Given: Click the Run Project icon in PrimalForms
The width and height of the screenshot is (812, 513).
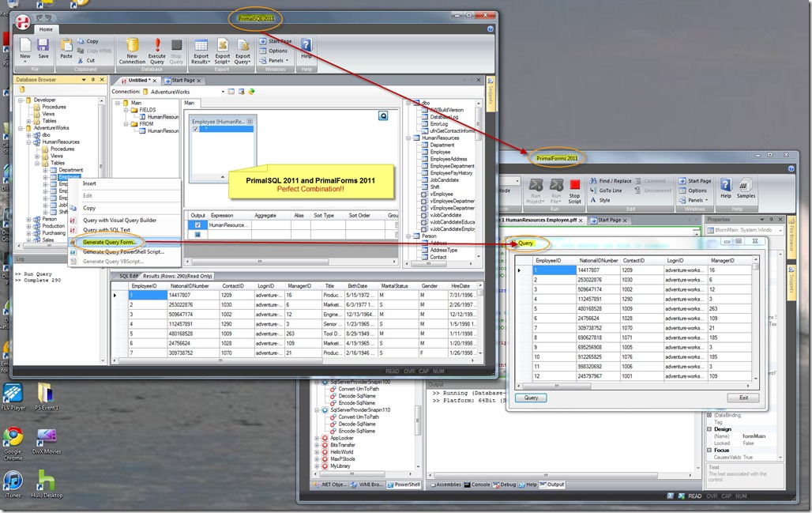Looking at the screenshot, I should pyautogui.click(x=536, y=185).
